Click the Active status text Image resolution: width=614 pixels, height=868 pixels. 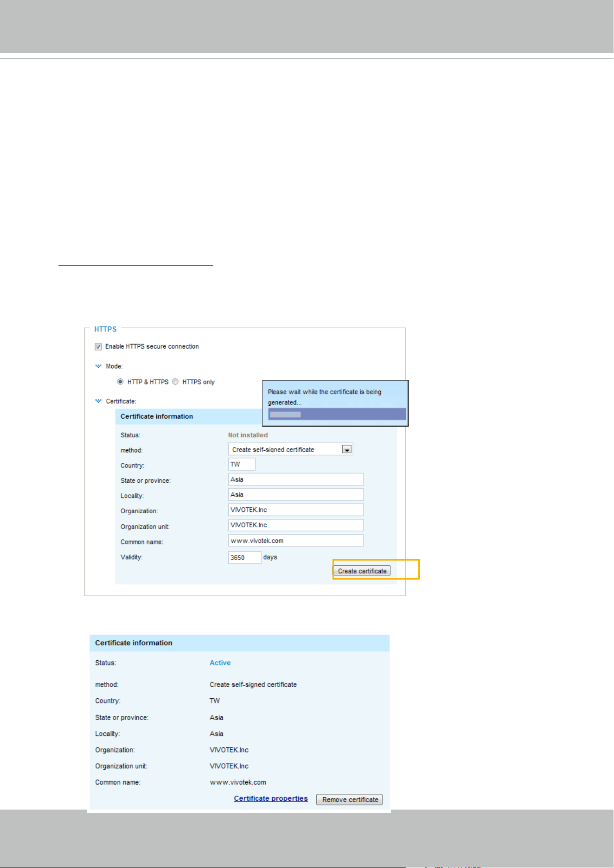(220, 663)
